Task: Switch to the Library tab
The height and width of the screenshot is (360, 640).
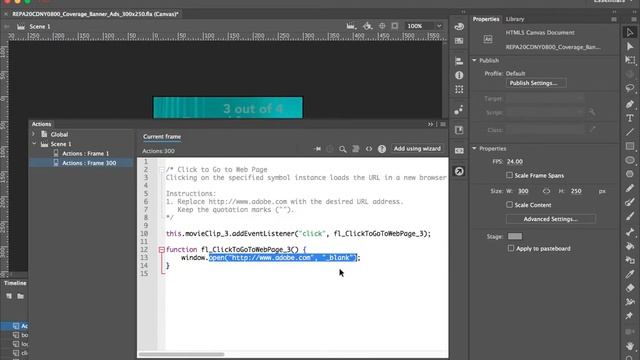Action: 515,19
